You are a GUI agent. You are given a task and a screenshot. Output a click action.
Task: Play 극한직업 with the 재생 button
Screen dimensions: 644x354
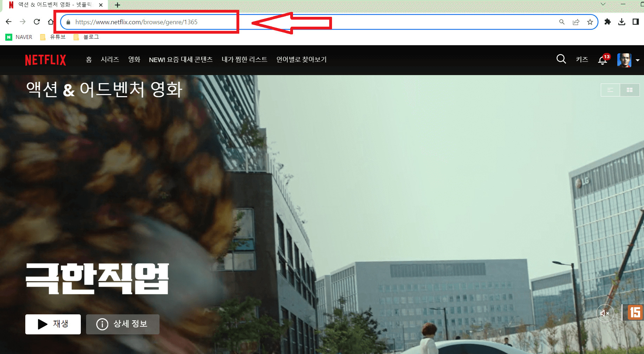click(53, 324)
